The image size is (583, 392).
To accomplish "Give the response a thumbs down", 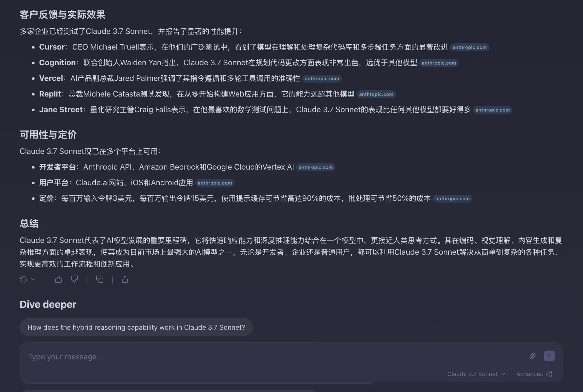I will click(74, 279).
